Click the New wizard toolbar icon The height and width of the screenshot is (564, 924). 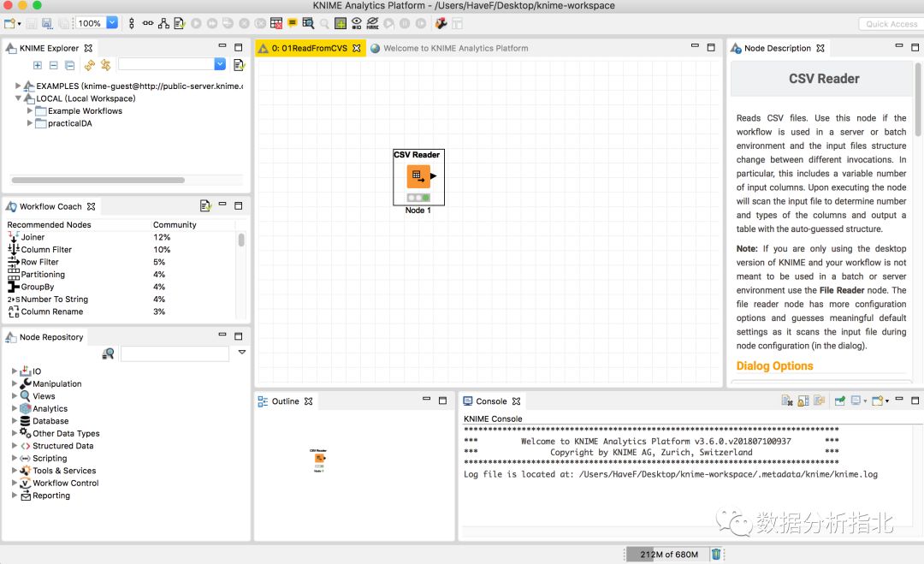point(10,24)
